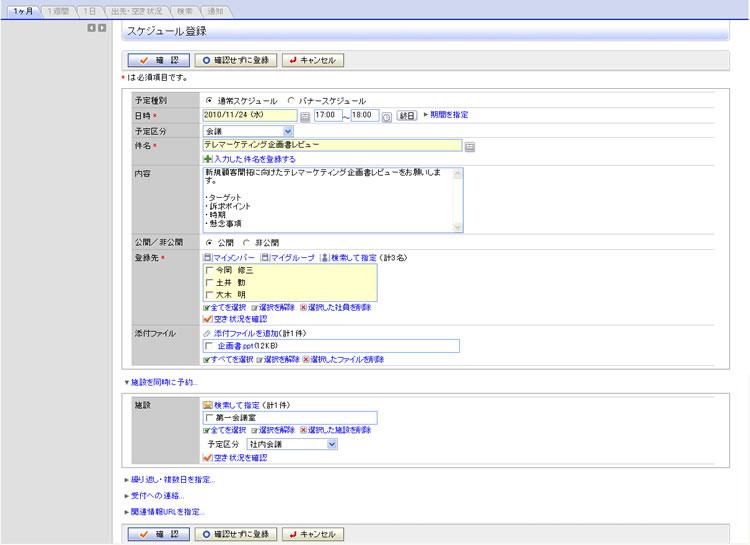Click the 件名 subject text field

(x=332, y=145)
